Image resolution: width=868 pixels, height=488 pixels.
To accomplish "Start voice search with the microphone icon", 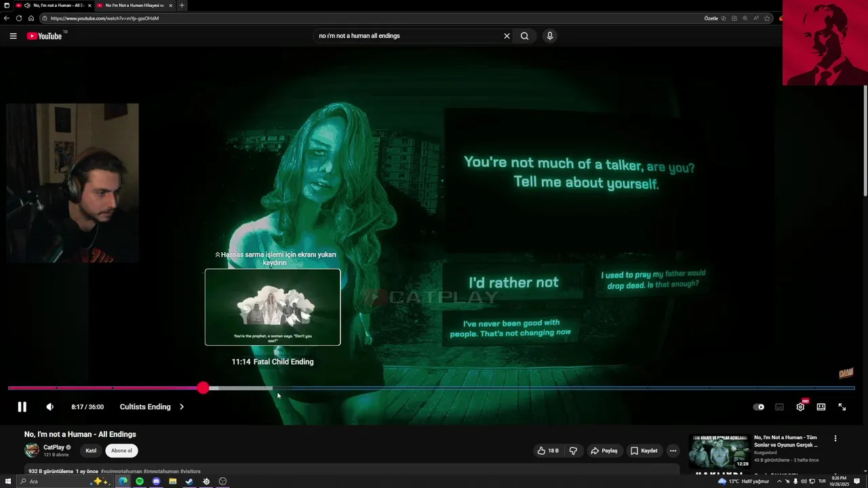I will (550, 36).
